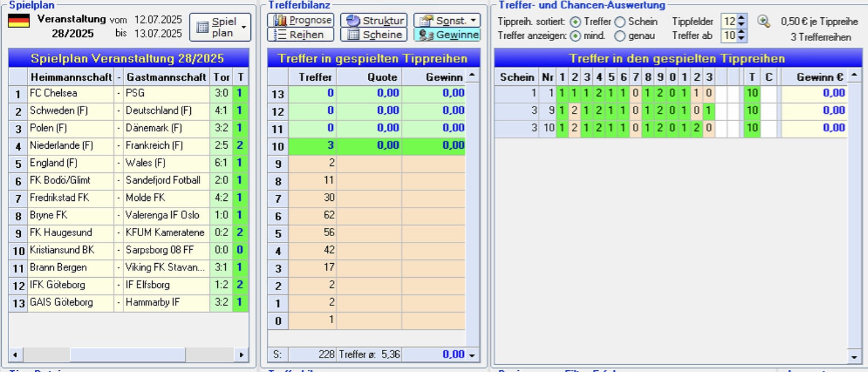Click the Nr column header
The image size is (868, 372).
547,76
